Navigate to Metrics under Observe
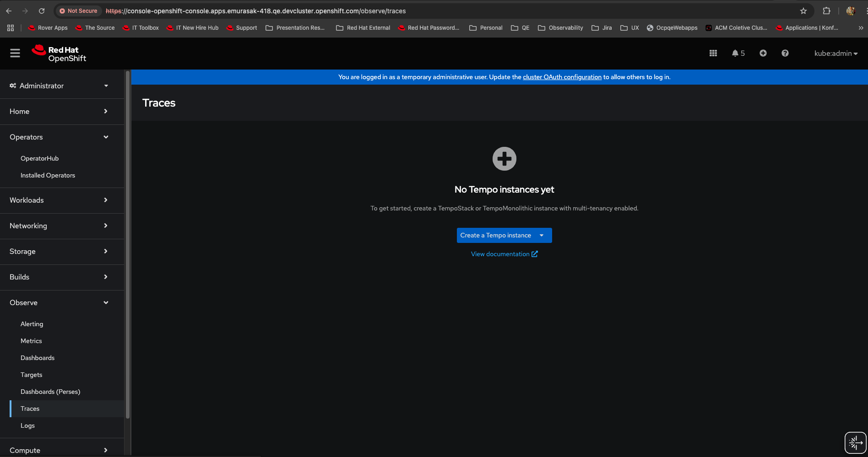Screen dimensions: 868x457 31,341
